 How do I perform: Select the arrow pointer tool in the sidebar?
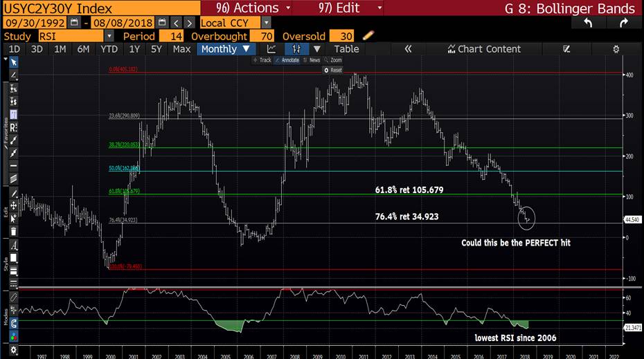point(13,62)
